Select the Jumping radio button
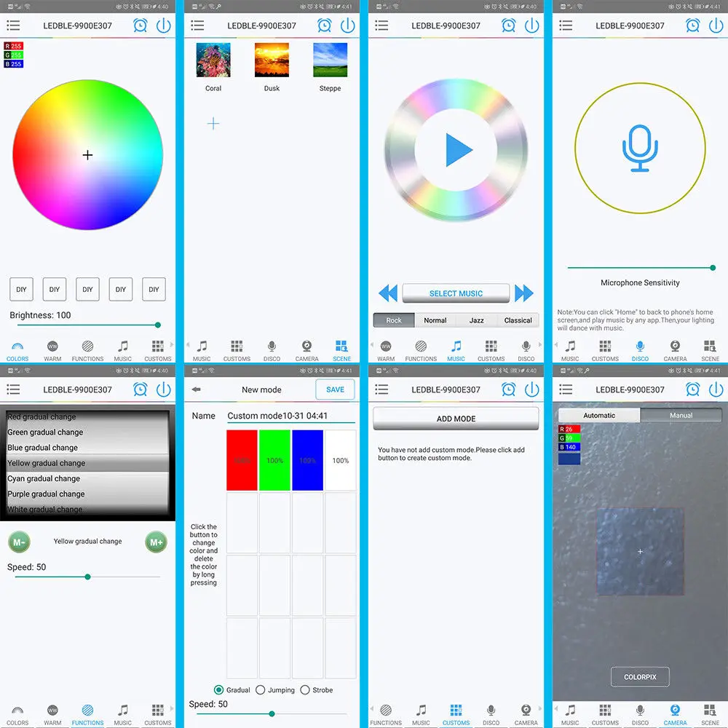This screenshot has height=728, width=728. [261, 690]
